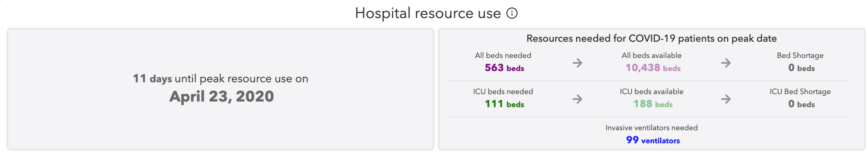Click the 11 days until peak text
868x157 pixels.
point(220,79)
